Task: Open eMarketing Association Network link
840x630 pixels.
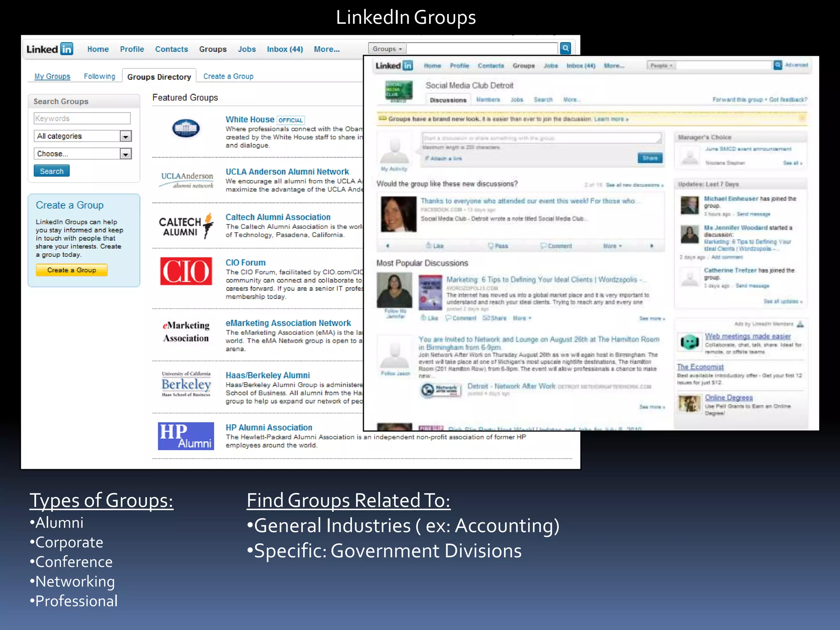Action: click(x=288, y=323)
